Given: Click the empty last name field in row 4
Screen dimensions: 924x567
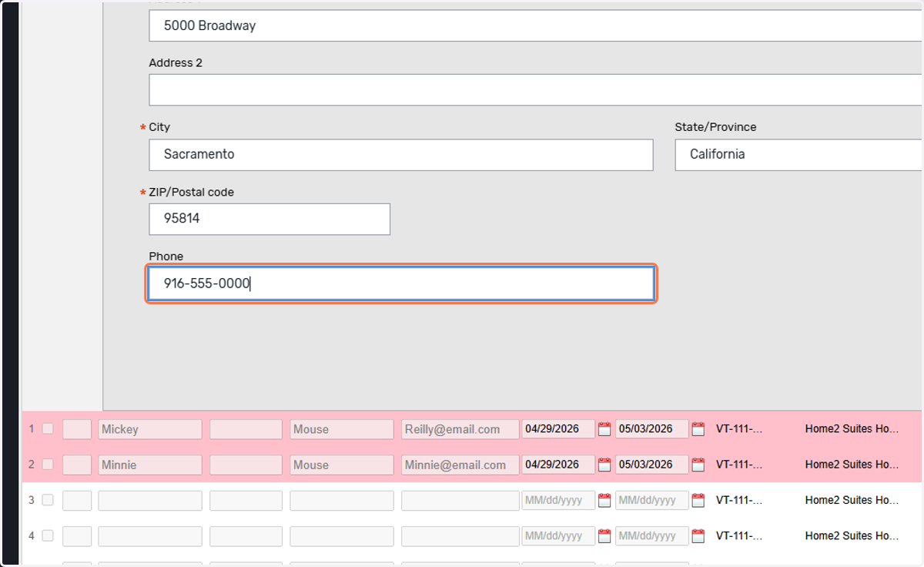Looking at the screenshot, I should 342,535.
